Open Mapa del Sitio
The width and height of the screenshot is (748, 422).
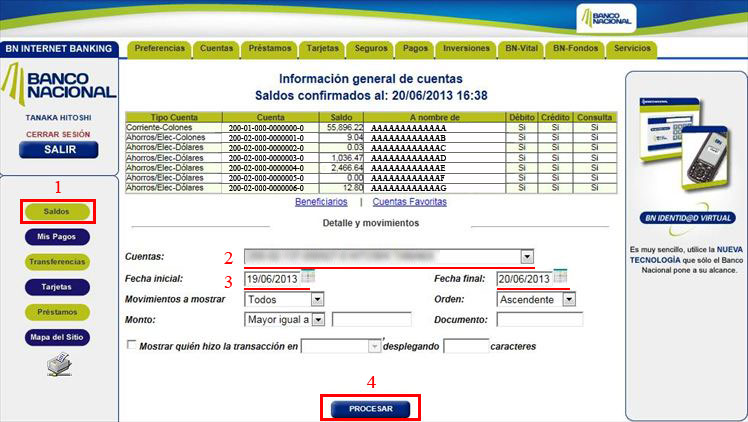pyautogui.click(x=57, y=337)
